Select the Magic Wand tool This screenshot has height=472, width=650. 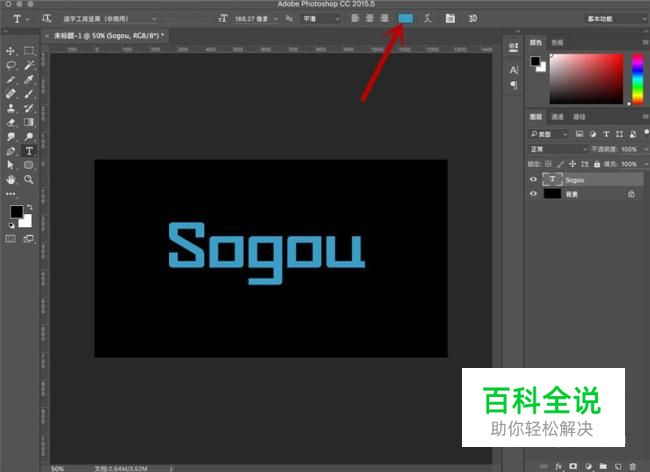coord(29,65)
